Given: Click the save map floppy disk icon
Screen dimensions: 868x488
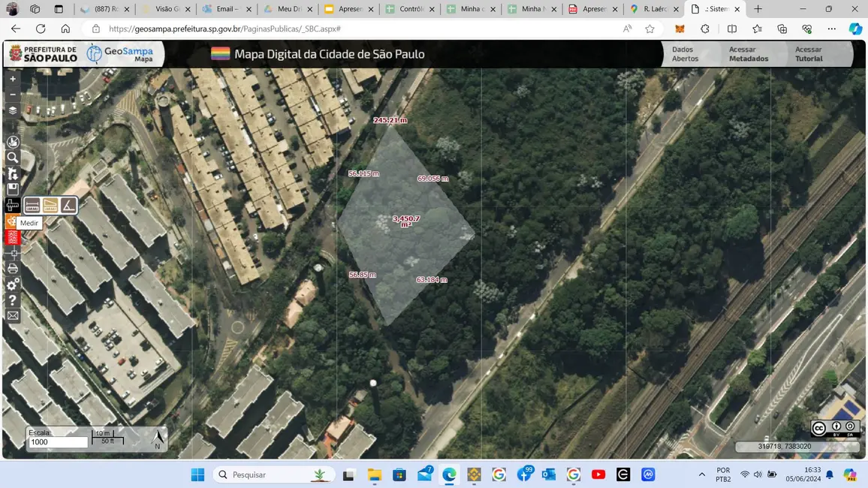Looking at the screenshot, I should (x=12, y=187).
